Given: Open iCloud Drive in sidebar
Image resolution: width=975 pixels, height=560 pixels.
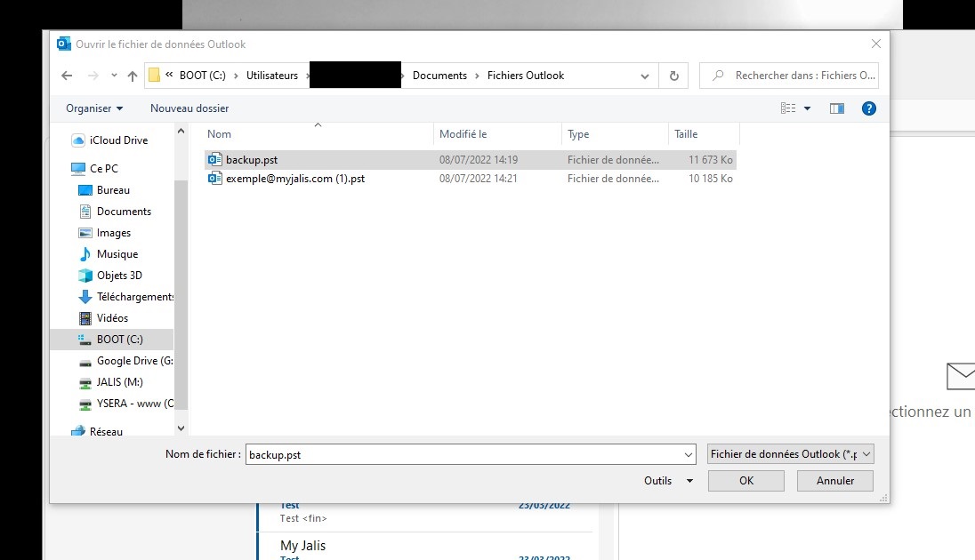Looking at the screenshot, I should click(118, 140).
